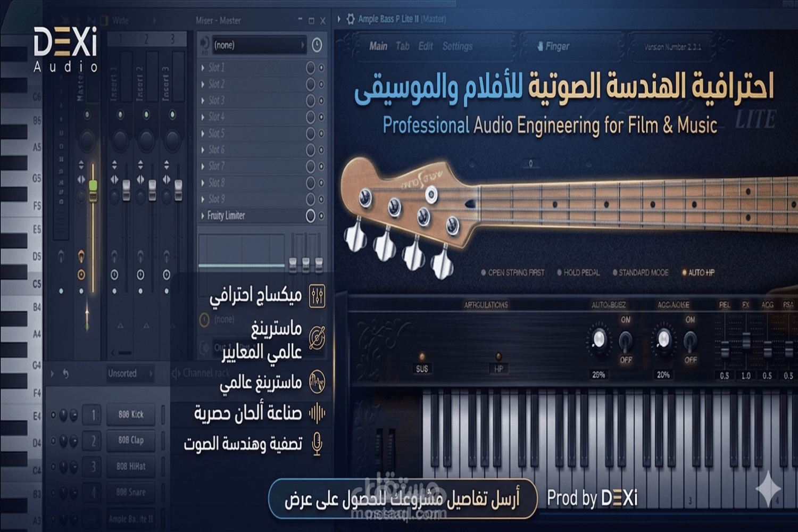Click the arrow left of Ample Bass gear icon
The width and height of the screenshot is (798, 532).
[x=339, y=19]
